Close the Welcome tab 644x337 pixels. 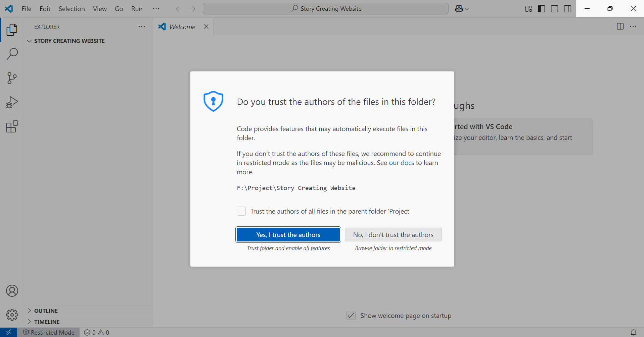(206, 26)
